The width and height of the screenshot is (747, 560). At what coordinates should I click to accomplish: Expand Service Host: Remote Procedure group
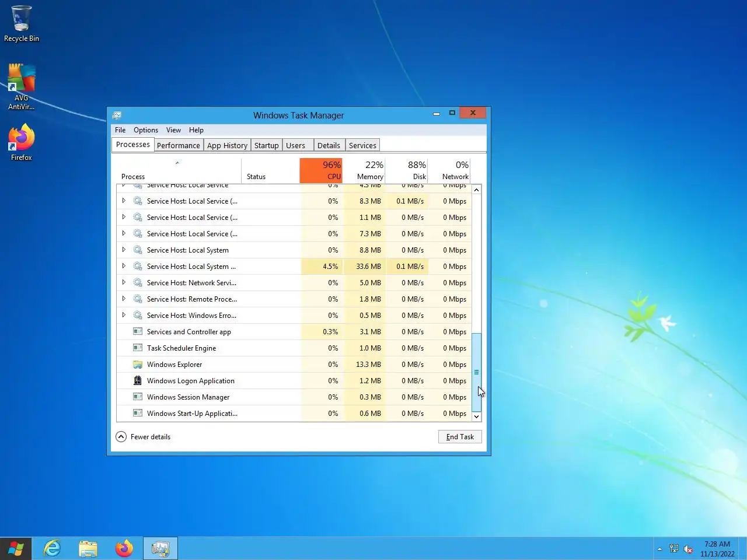(x=124, y=299)
